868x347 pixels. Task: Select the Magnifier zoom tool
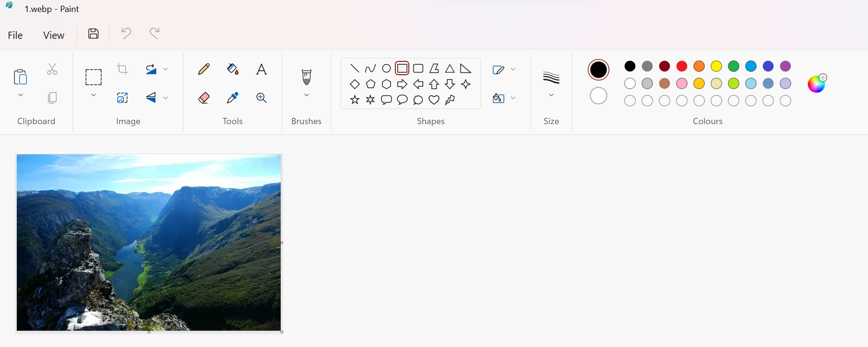(x=262, y=98)
